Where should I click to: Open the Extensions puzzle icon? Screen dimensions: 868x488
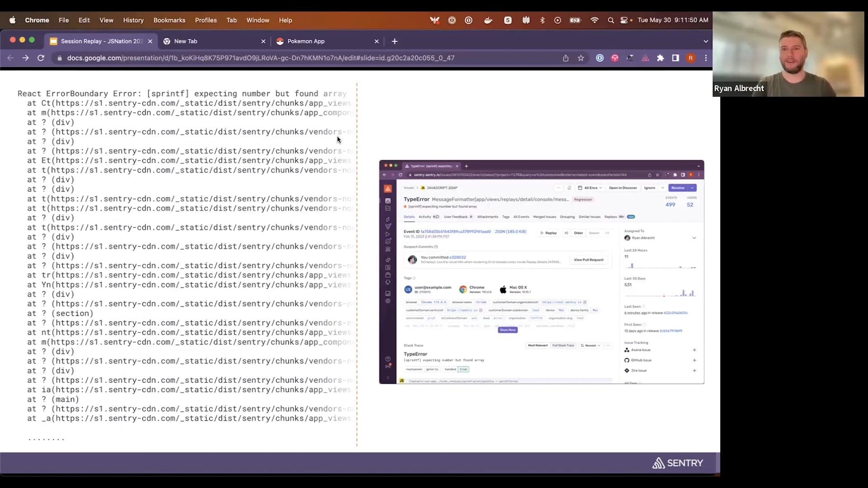[660, 58]
